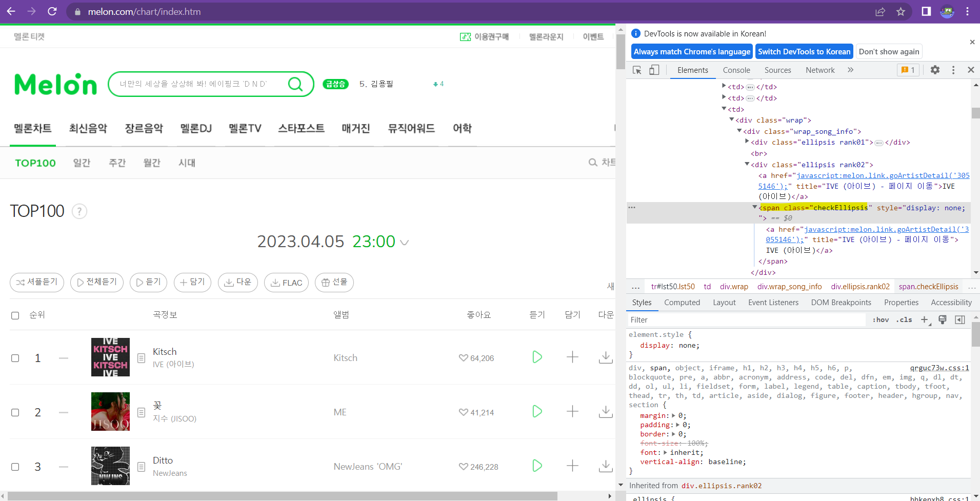Toggle :hov element state panel
The image size is (980, 501).
[x=881, y=319]
